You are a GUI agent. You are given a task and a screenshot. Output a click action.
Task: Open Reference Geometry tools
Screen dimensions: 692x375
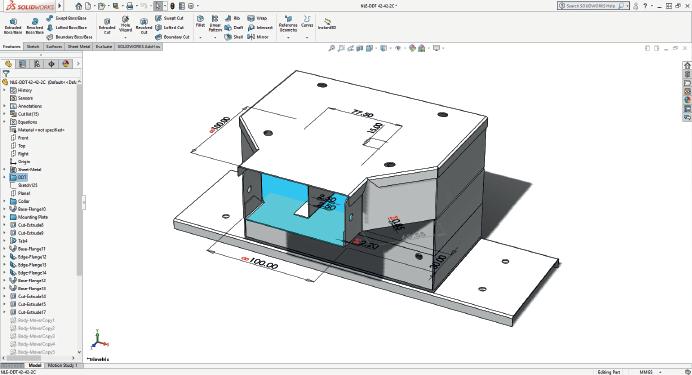click(x=288, y=24)
